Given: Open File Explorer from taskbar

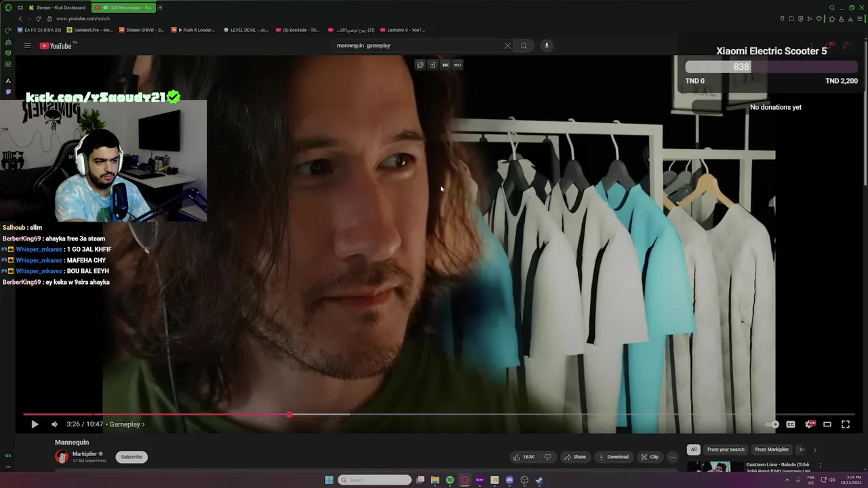Looking at the screenshot, I should coord(435,480).
